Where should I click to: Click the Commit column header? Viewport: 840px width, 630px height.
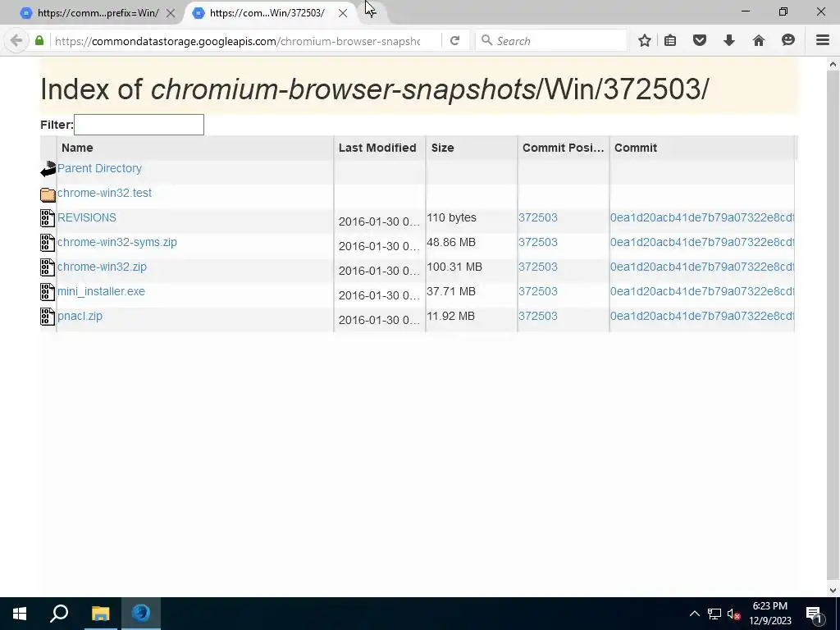(702, 148)
